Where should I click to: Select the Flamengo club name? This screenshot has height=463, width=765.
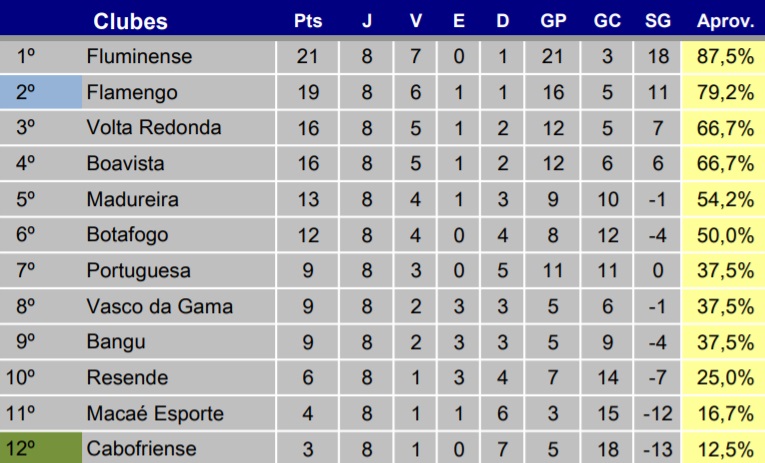132,93
